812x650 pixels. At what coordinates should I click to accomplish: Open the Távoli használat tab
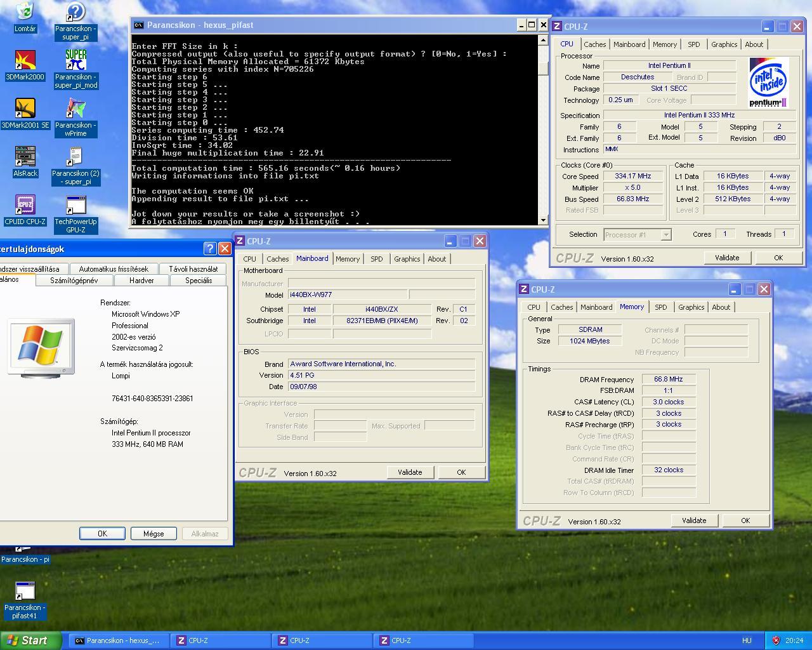[x=193, y=269]
